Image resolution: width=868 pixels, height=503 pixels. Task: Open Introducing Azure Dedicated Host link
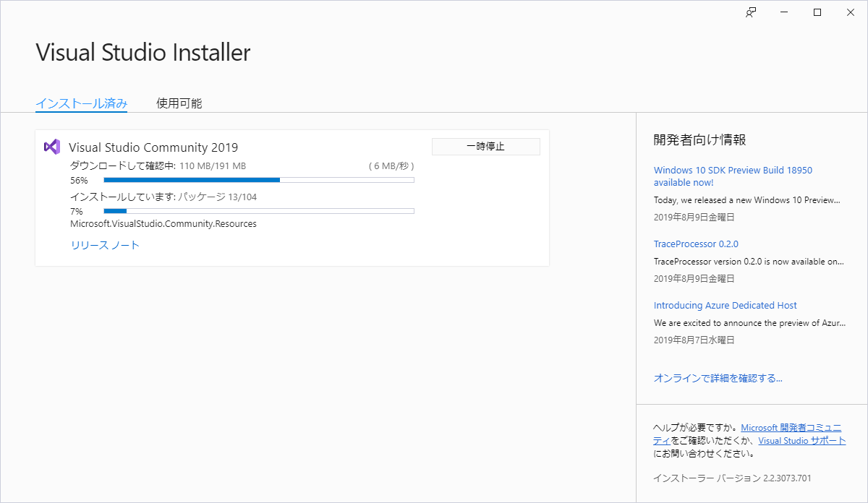click(x=726, y=306)
